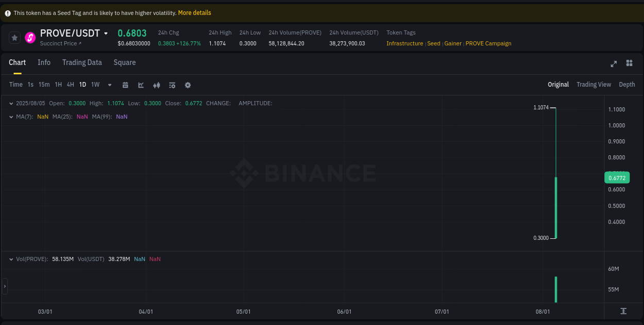Click the More details link in the banner
644x325 pixels.
pos(194,13)
